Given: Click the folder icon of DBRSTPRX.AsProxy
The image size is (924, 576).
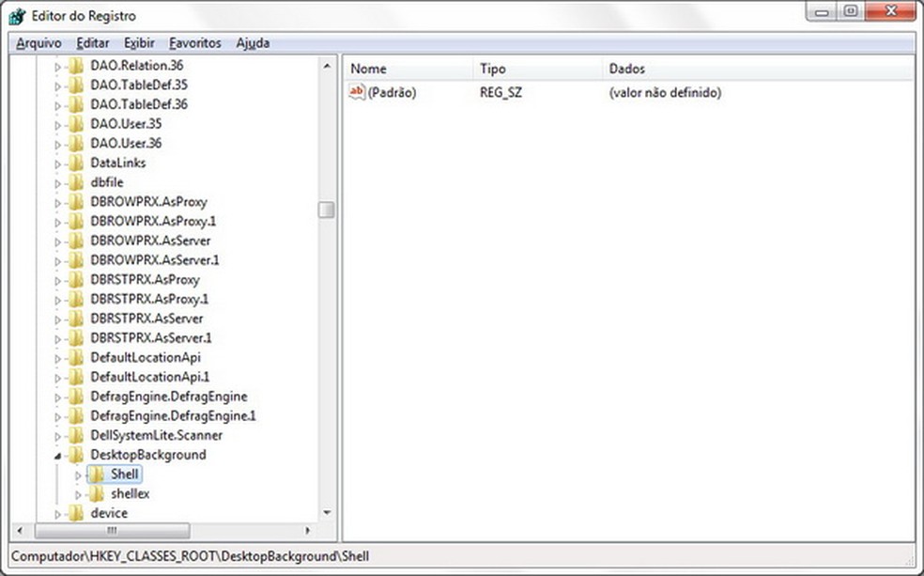Looking at the screenshot, I should pyautogui.click(x=76, y=279).
